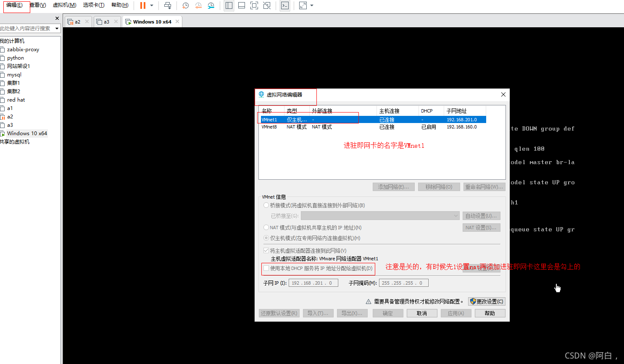This screenshot has width=624, height=364.
Task: Click the Unity mode toolbar icon
Action: point(267,5)
